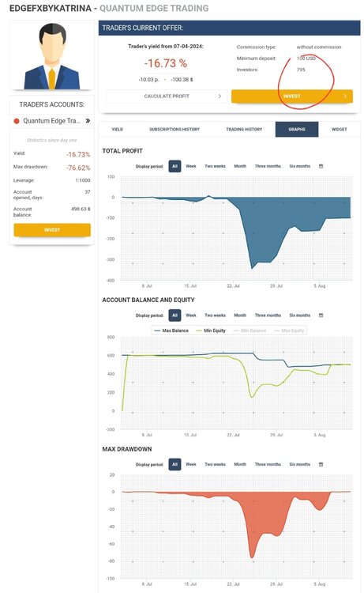Viewport: 364px width, 593px height.
Task: Set Balance and Equity period to All
Action: pyautogui.click(x=174, y=315)
